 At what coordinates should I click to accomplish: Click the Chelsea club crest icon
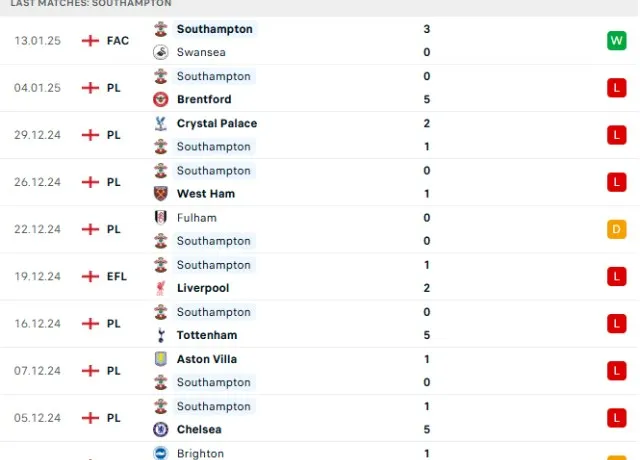(x=161, y=429)
